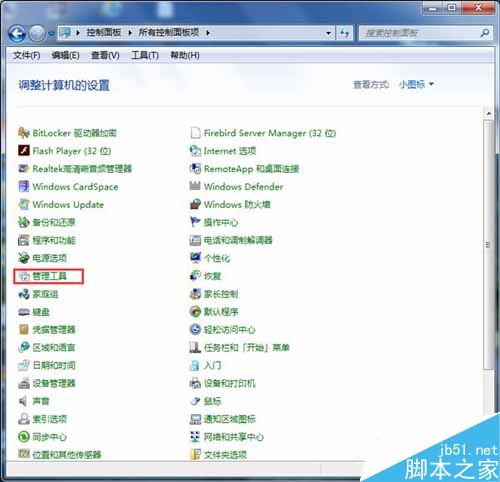Click the 管理工具 gear icon
500x482 pixels.
(x=24, y=276)
